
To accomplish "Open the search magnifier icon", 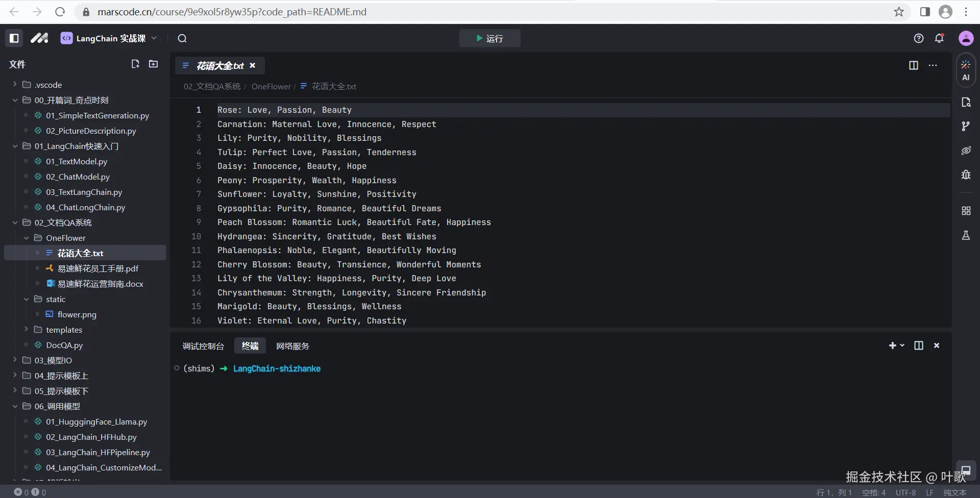I will [x=182, y=38].
